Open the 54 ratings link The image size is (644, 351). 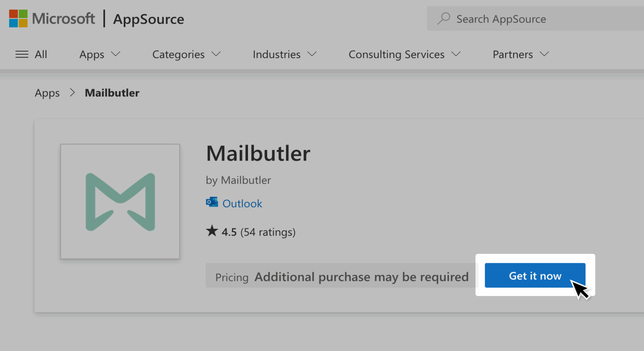tap(268, 232)
